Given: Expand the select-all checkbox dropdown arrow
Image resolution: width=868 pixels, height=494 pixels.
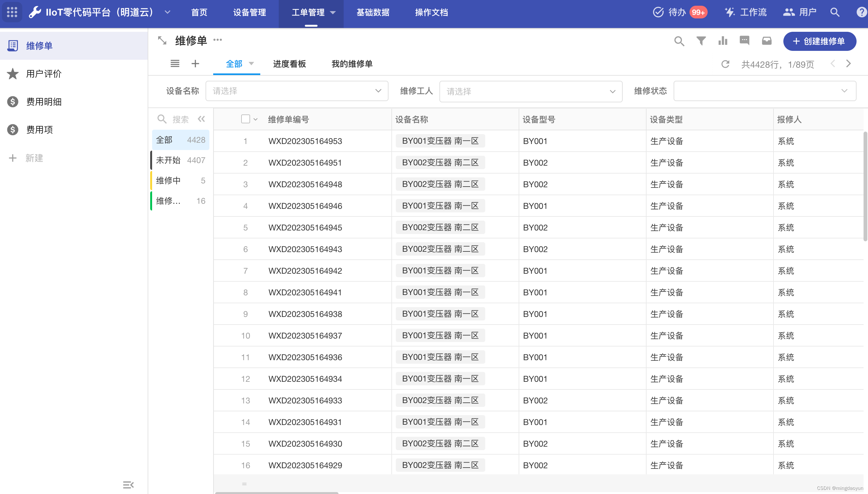Looking at the screenshot, I should pos(256,120).
